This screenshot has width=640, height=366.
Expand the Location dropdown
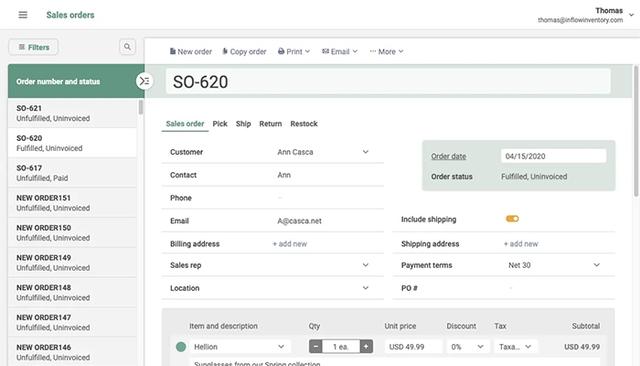pos(365,288)
